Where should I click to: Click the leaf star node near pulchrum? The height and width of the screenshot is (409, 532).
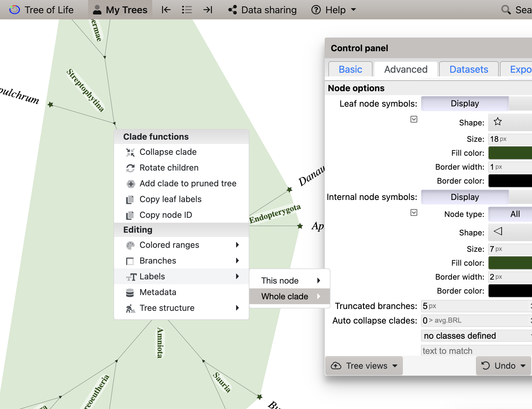tap(51, 105)
